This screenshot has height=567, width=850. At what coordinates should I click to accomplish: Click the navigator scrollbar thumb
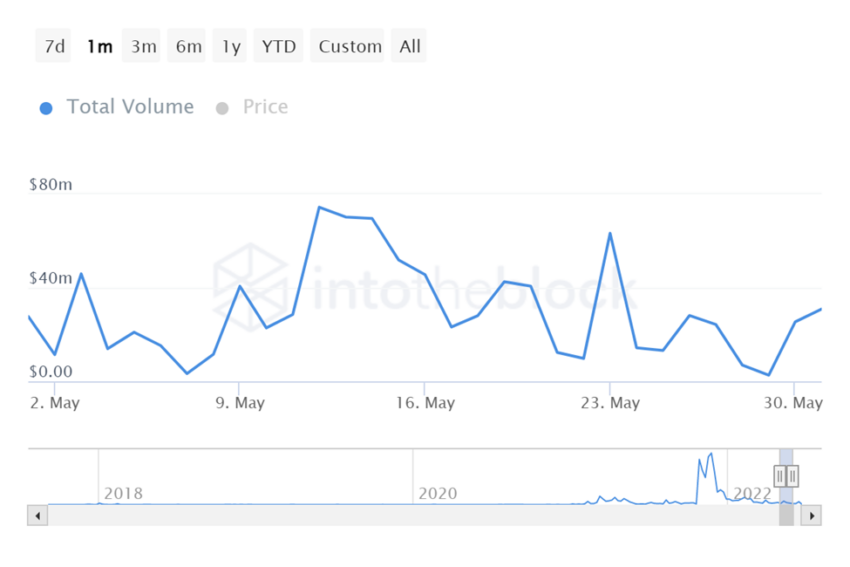click(786, 516)
